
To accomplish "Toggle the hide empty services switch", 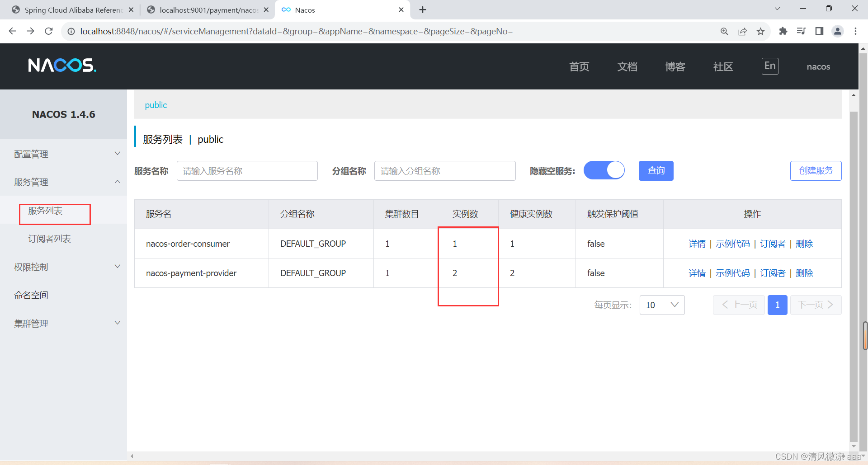I will (604, 170).
